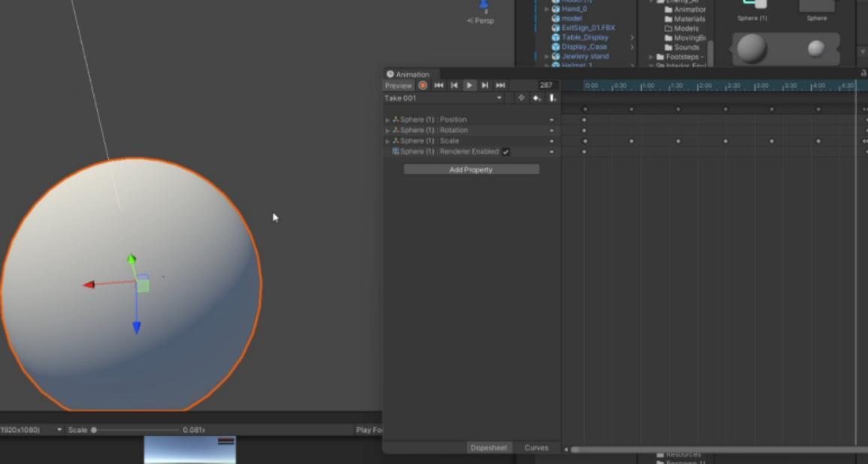The width and height of the screenshot is (868, 464).
Task: Select ExitSign_01.FBX in the Hierarchy
Action: pos(588,28)
